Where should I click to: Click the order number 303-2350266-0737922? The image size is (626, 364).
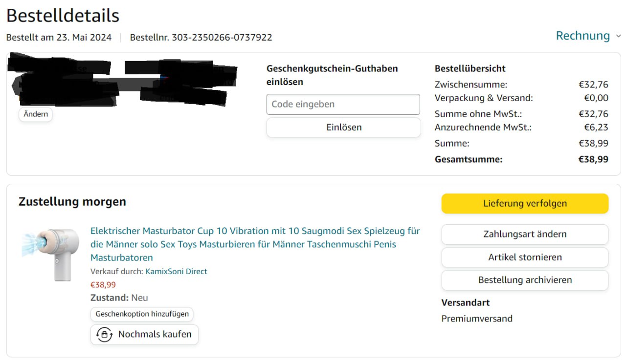(x=222, y=37)
